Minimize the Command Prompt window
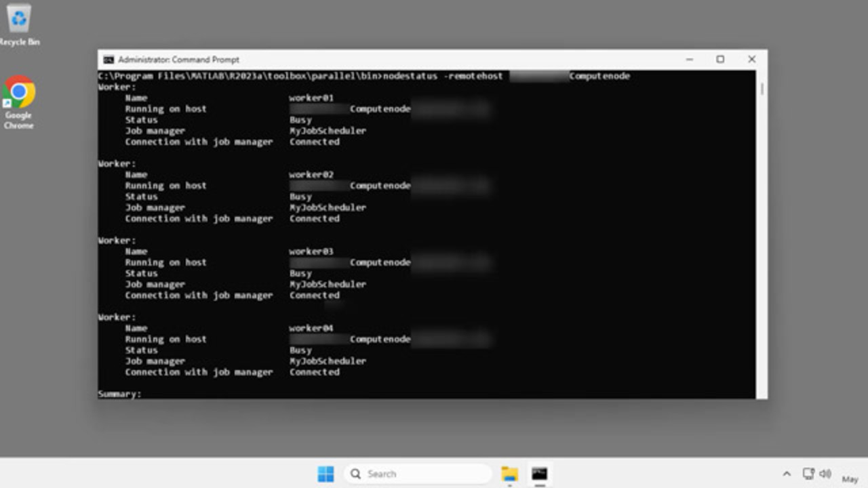The width and height of the screenshot is (868, 488). 690,60
